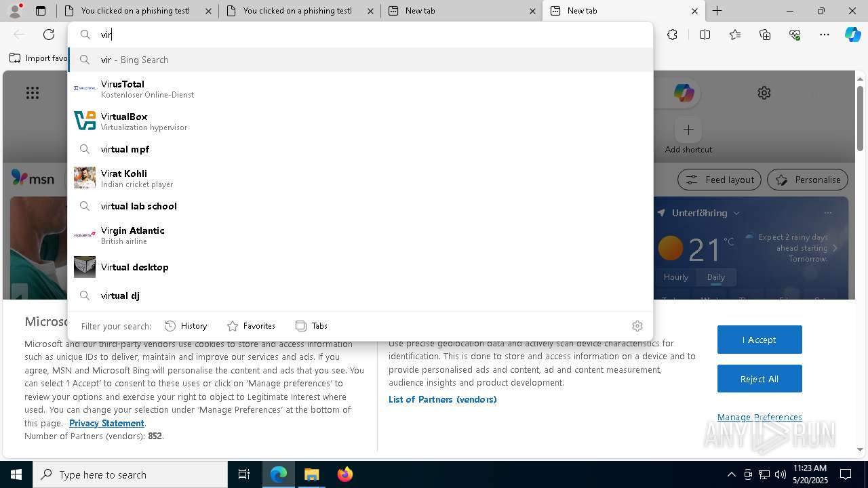Screen dimensions: 868x488
Task: Open Task View on the taskbar
Action: click(x=244, y=474)
